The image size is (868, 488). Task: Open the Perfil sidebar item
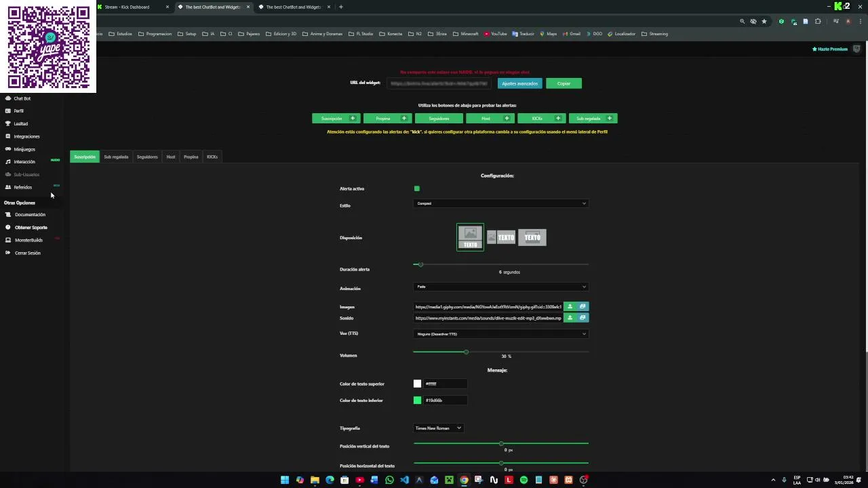point(15,111)
